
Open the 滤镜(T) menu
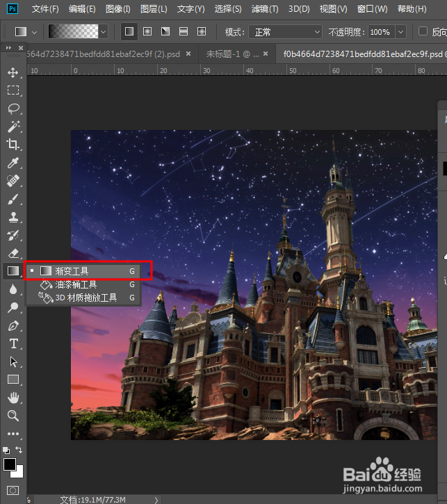(265, 9)
